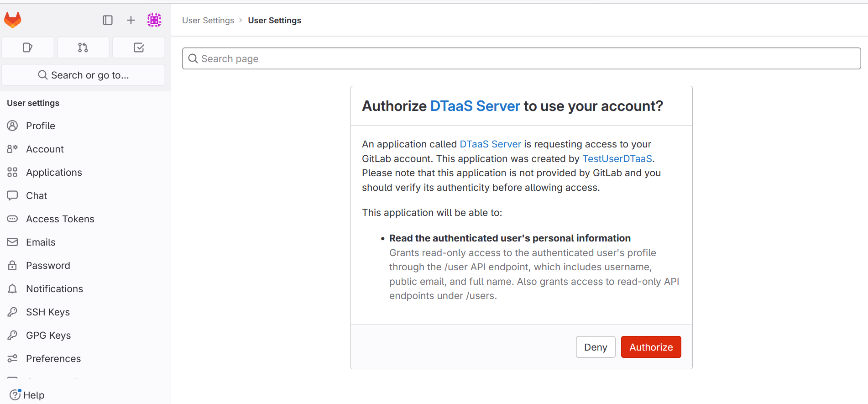Viewport: 868px width, 404px height.
Task: Click Search or go to button
Action: tap(84, 75)
